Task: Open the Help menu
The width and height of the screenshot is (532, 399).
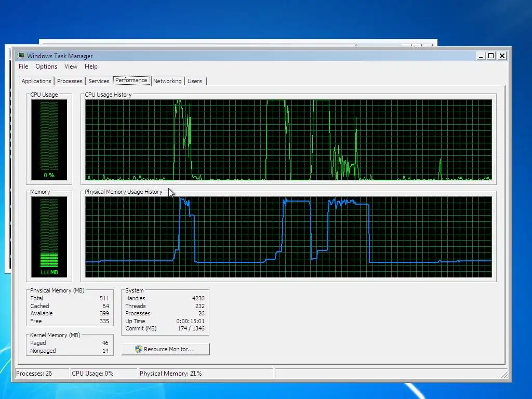Action: [x=91, y=66]
